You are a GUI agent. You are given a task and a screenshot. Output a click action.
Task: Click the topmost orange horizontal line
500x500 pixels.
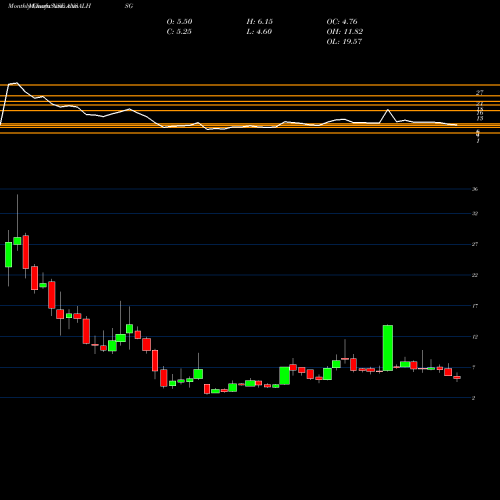coord(250,85)
